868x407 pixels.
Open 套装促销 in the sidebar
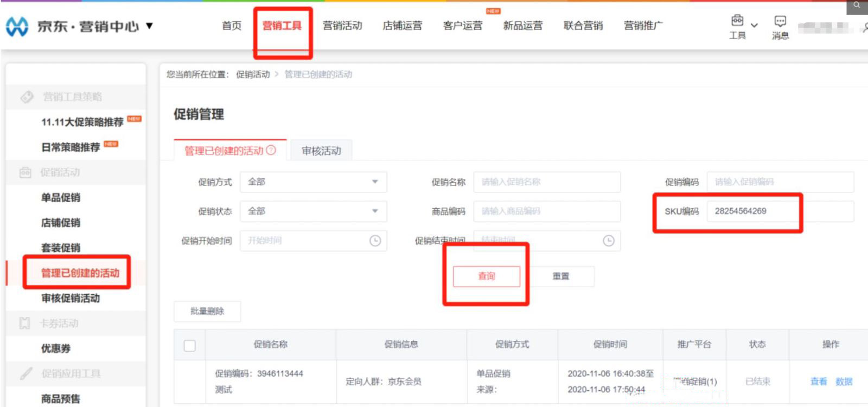point(61,248)
